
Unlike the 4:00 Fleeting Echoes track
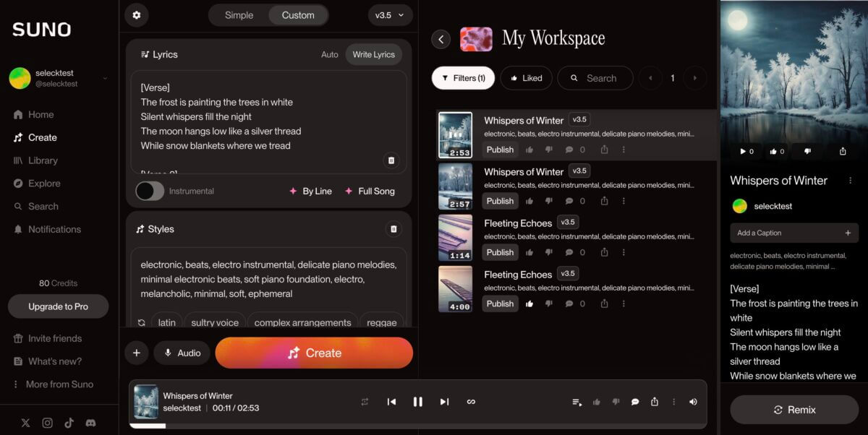tap(529, 303)
